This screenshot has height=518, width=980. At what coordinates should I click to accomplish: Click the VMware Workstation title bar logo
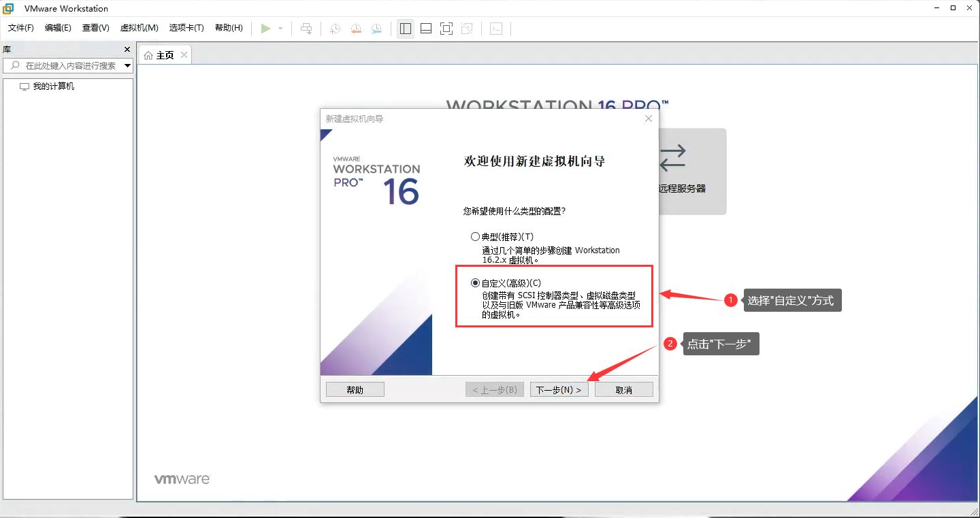pos(9,8)
